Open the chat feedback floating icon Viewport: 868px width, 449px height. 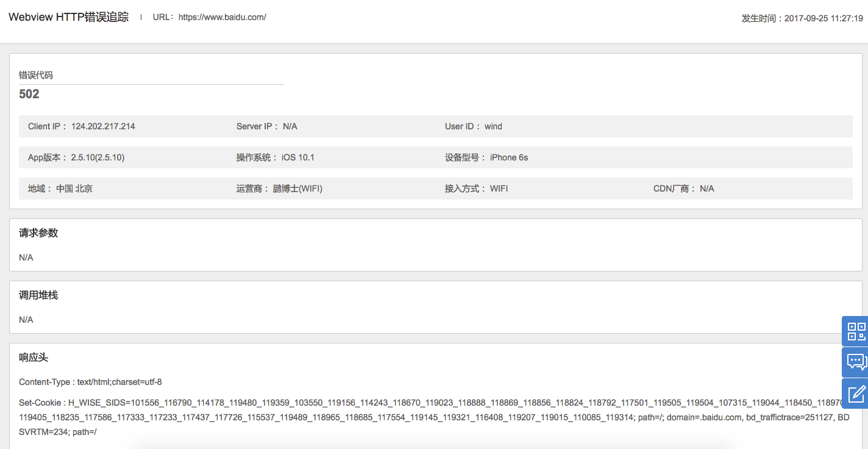click(855, 362)
